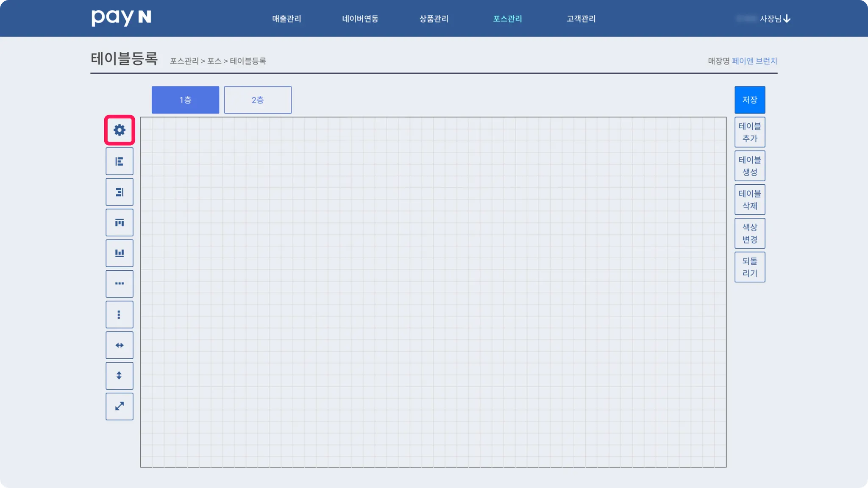This screenshot has width=868, height=488.
Task: Click the vertical double-arrow height icon
Action: click(120, 376)
